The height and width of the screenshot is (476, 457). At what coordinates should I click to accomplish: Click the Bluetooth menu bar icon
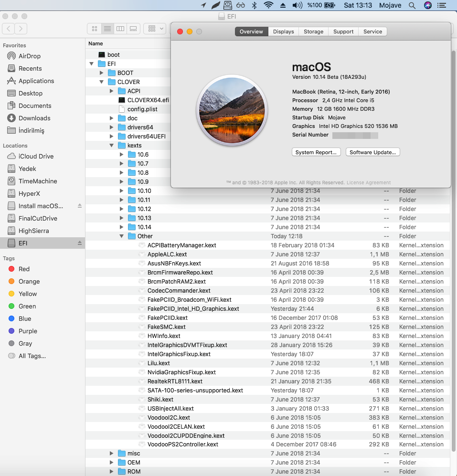click(255, 5)
